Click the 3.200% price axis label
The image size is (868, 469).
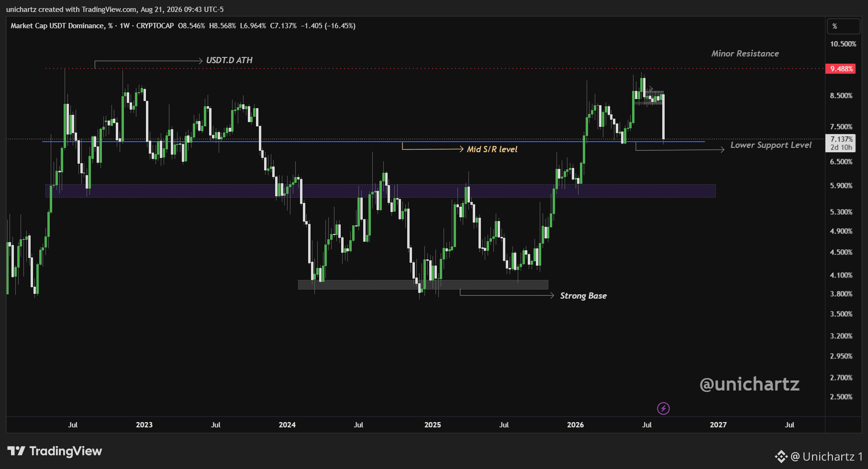coord(841,336)
